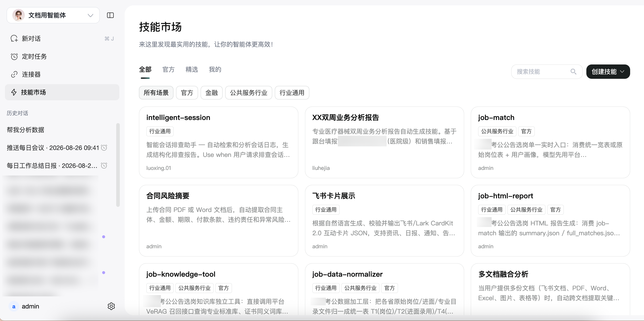The height and width of the screenshot is (321, 644).
Task: Filter by 公共服务行业 scene chip
Action: pyautogui.click(x=248, y=93)
